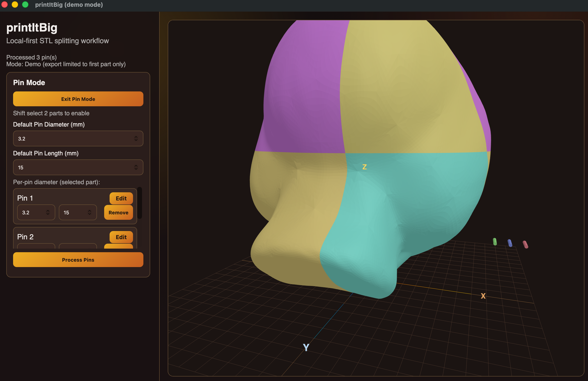Edit Pin 1
588x381 pixels.
pos(121,198)
